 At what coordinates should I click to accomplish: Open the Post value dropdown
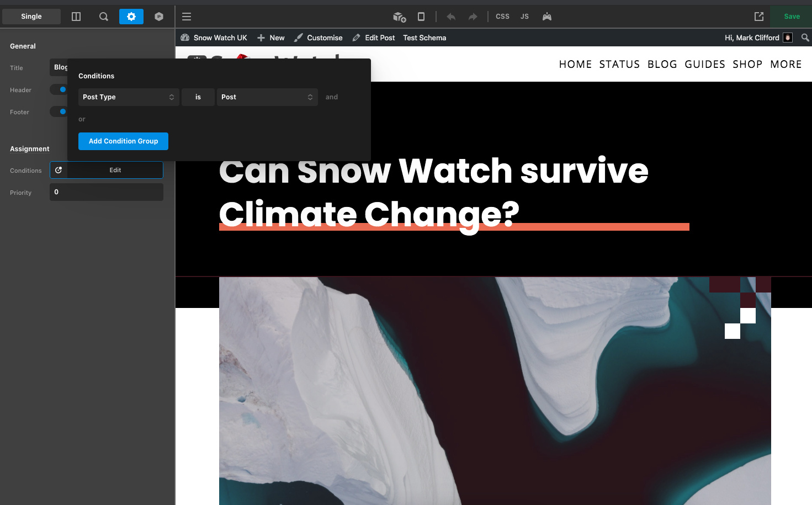click(267, 97)
